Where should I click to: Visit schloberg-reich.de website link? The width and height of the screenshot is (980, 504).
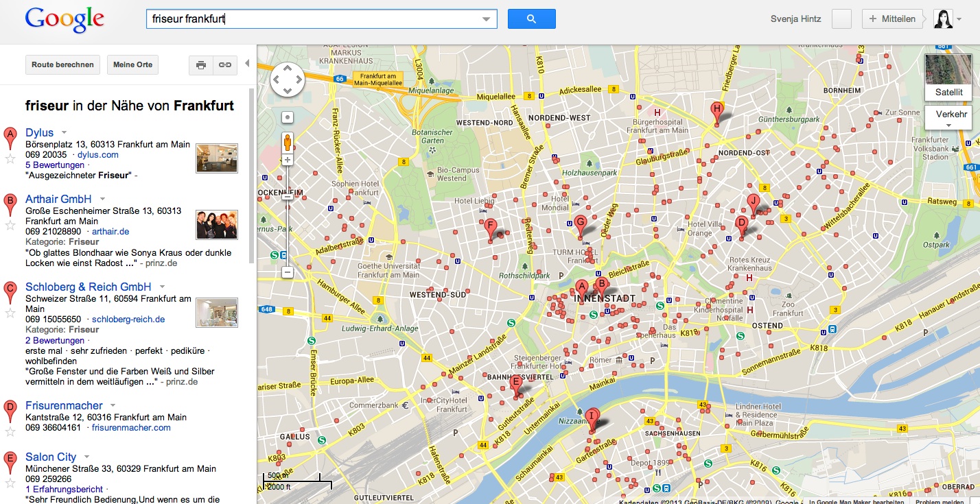128,320
